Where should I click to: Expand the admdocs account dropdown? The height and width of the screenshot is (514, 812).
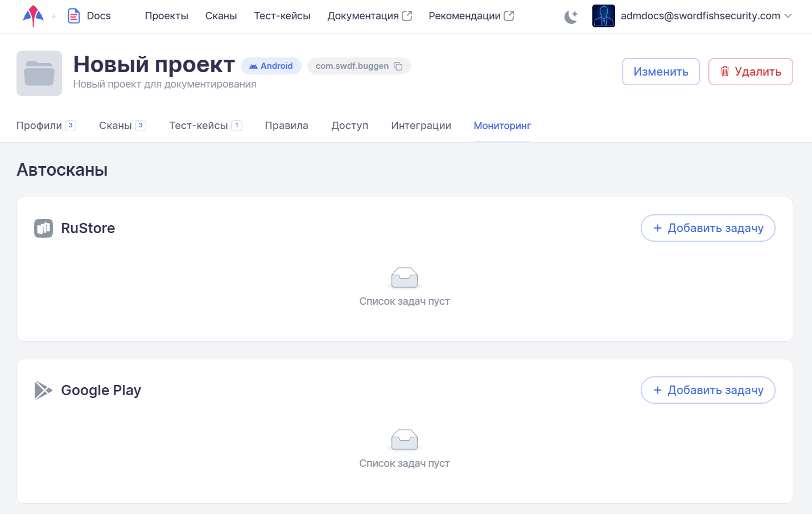click(x=788, y=16)
